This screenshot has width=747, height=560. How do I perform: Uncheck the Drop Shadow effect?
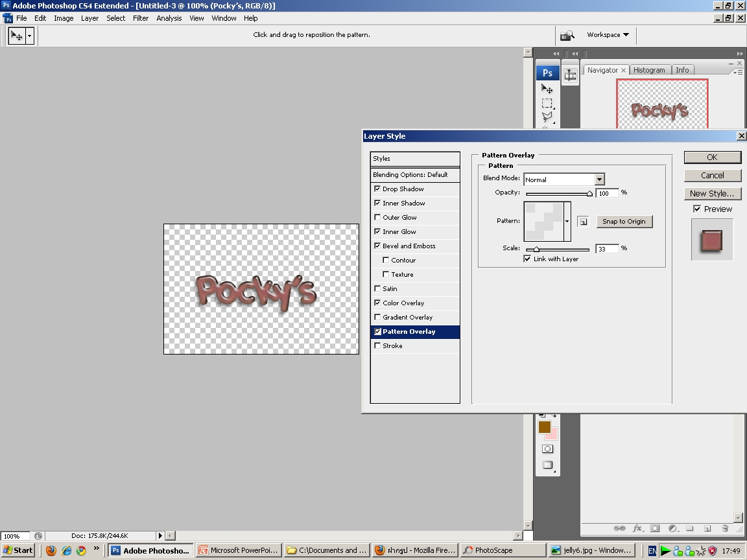(377, 189)
